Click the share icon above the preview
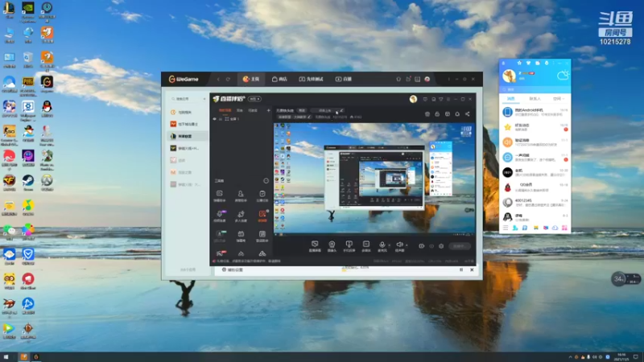This screenshot has width=644, height=362. tap(468, 114)
